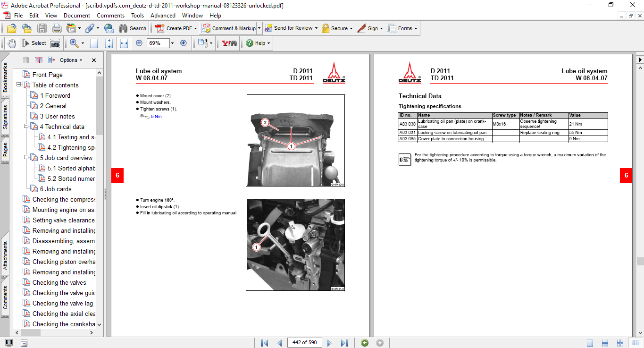Collapse the Table of contents bookmark
The width and height of the screenshot is (644, 348).
pos(18,85)
